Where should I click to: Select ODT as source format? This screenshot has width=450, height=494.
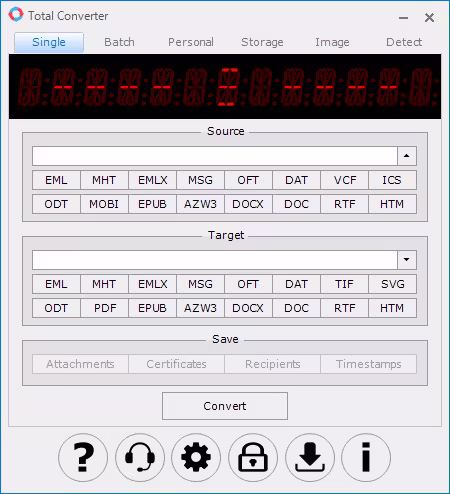tap(56, 204)
